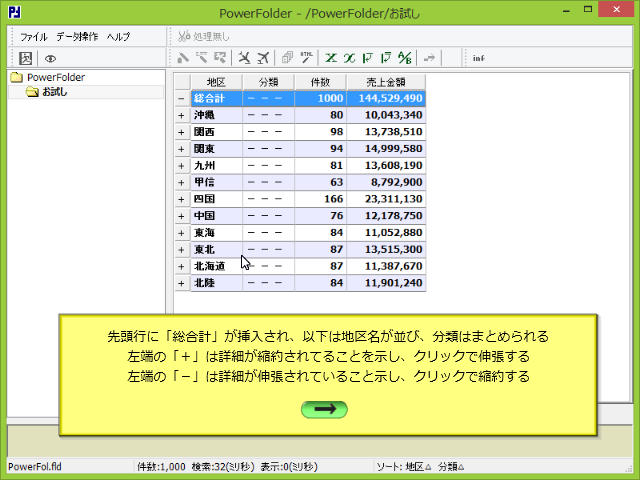640x480 pixels.
Task: Click the HTML export toolbar icon
Action: pos(307,58)
